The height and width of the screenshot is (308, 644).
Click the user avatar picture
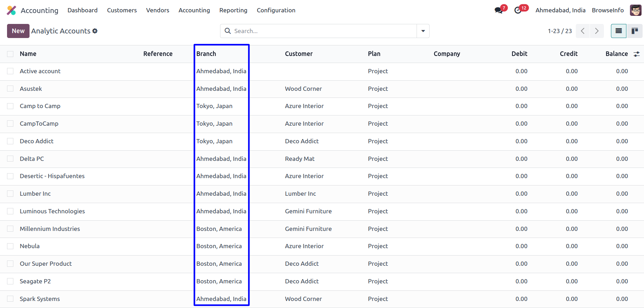tap(636, 10)
